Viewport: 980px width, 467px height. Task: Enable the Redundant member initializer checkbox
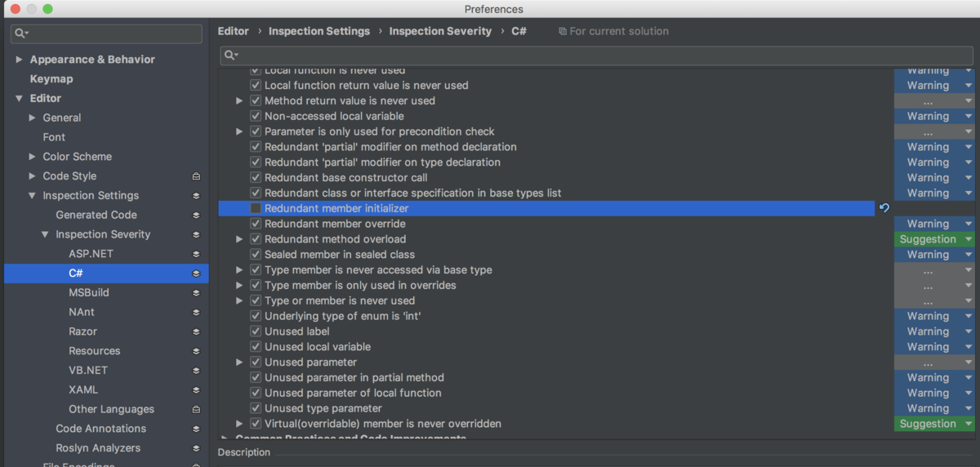tap(256, 208)
